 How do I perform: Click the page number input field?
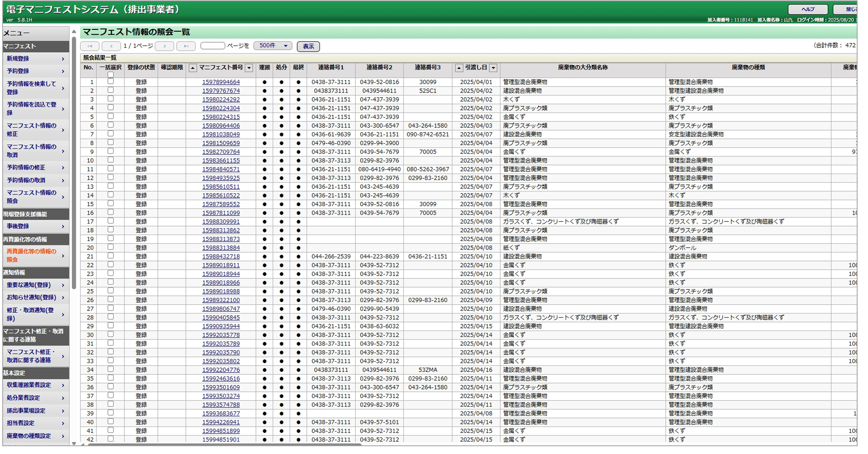click(x=212, y=46)
